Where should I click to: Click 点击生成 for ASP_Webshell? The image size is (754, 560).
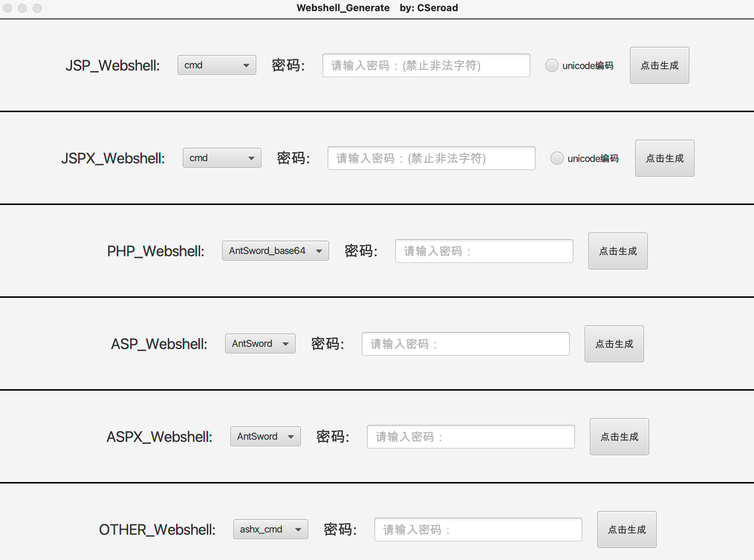point(614,344)
